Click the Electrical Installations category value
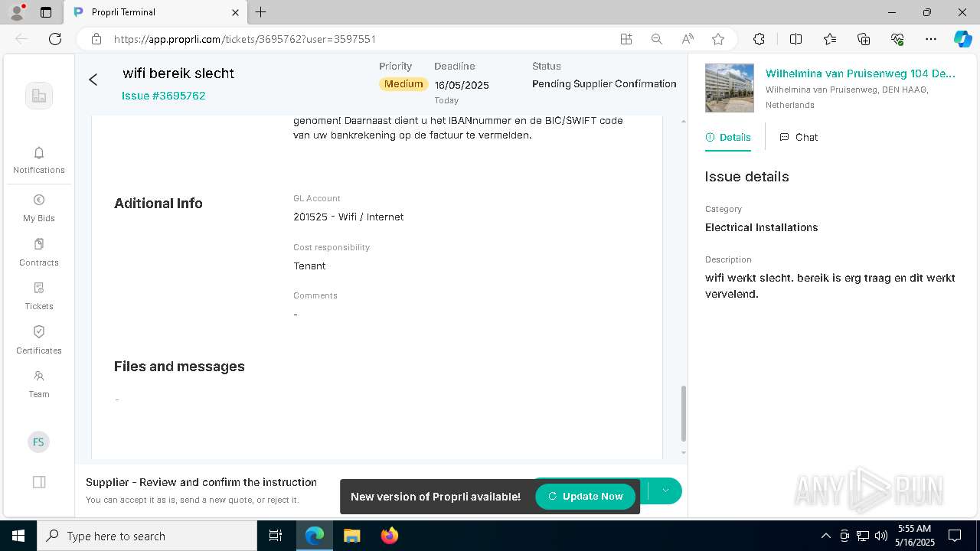The image size is (980, 551). coord(762,228)
